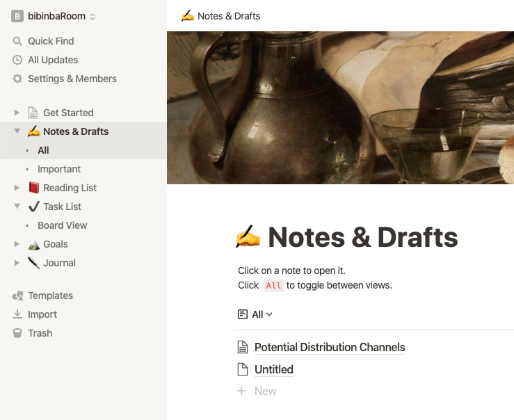The image size is (514, 420).
Task: Open Potential Distribution Channels note
Action: 330,347
